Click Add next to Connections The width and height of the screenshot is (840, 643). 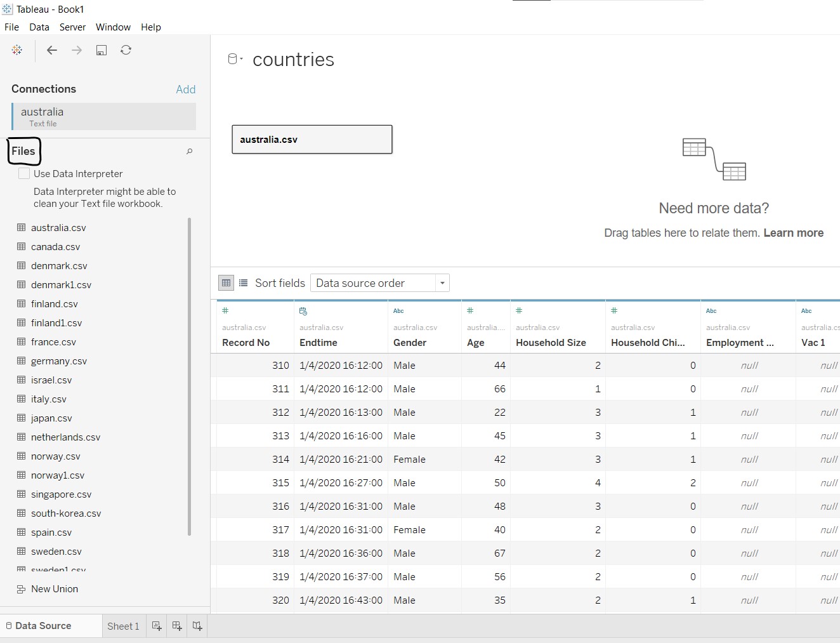[x=185, y=89]
